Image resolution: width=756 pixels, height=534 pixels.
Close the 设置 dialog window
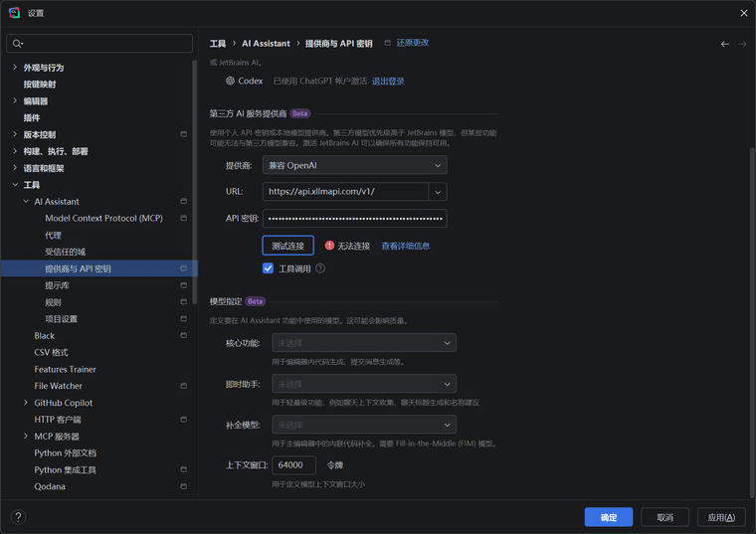pos(743,13)
